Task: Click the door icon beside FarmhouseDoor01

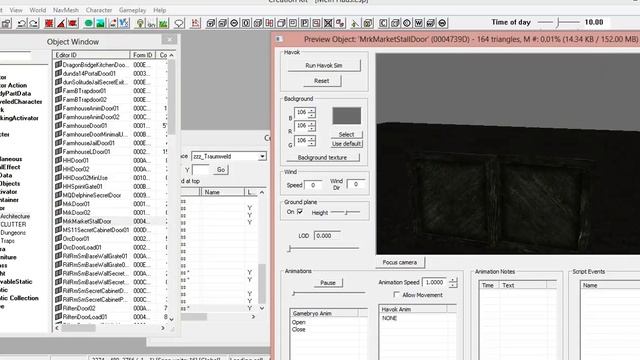Action: pos(58,125)
